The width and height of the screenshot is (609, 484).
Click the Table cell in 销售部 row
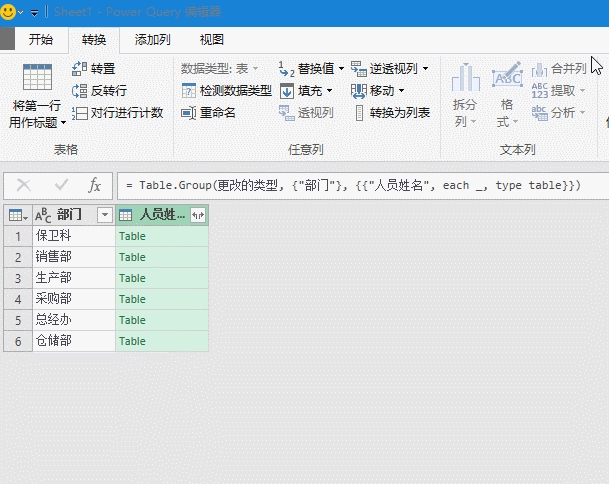point(162,257)
